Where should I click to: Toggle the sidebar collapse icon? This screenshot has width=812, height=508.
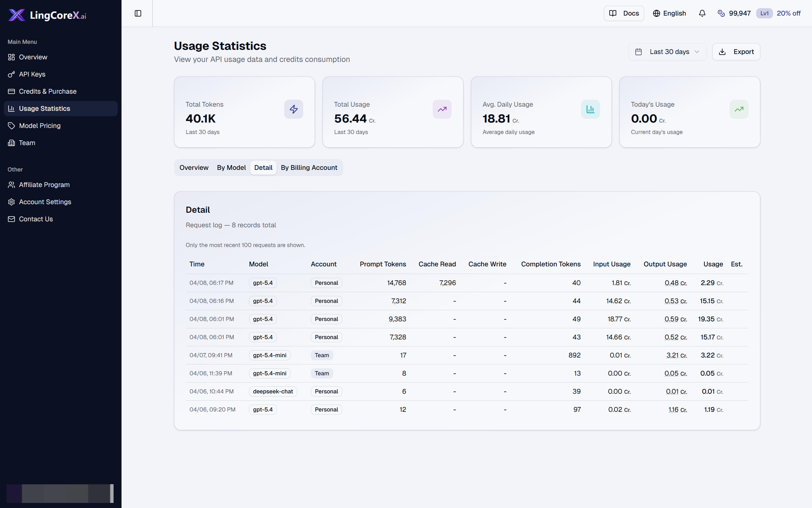pos(138,13)
